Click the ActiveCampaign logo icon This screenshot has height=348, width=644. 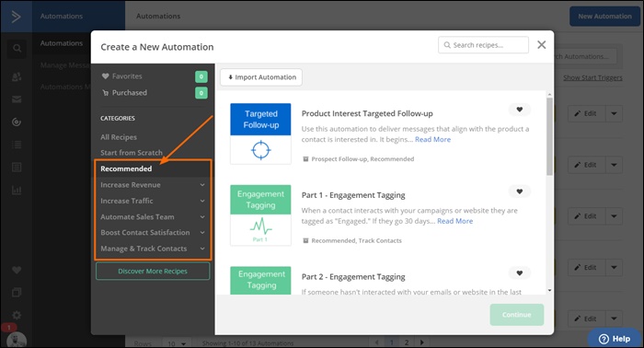pos(16,17)
